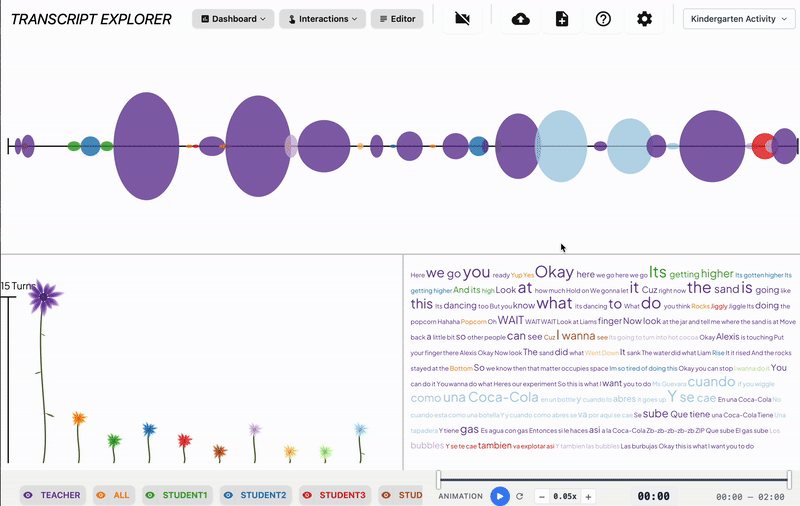Screen dimensions: 800x506
Task: Click the 00:00 current time display
Action: pyautogui.click(x=654, y=496)
